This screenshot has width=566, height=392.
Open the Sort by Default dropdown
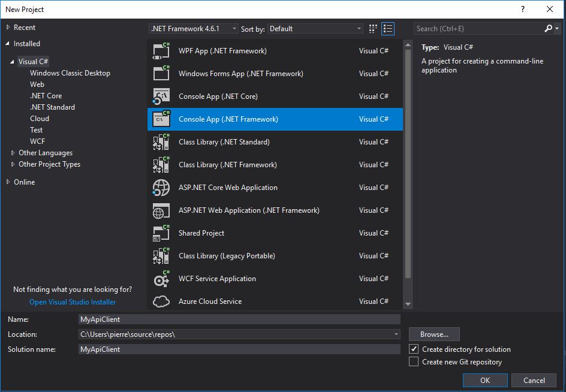(315, 29)
